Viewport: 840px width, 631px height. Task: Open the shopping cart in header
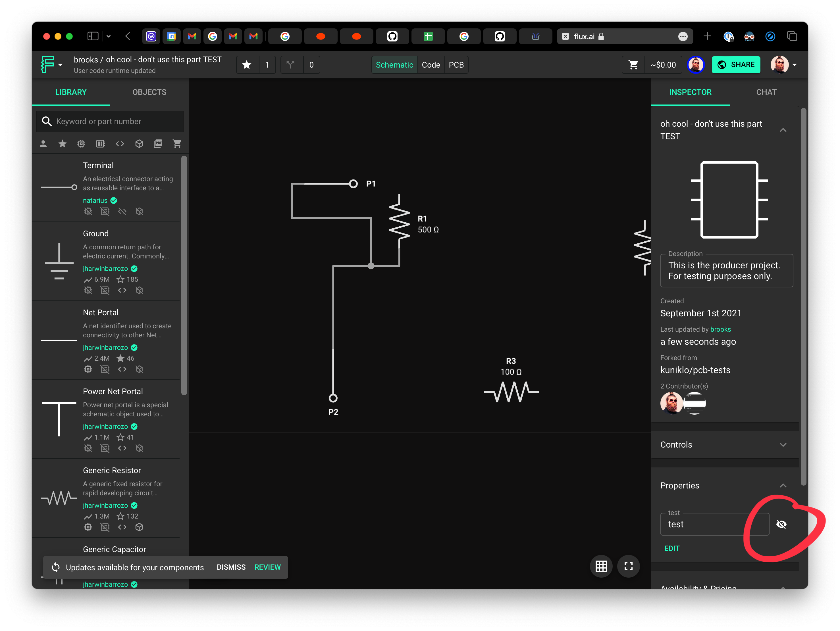pyautogui.click(x=633, y=65)
